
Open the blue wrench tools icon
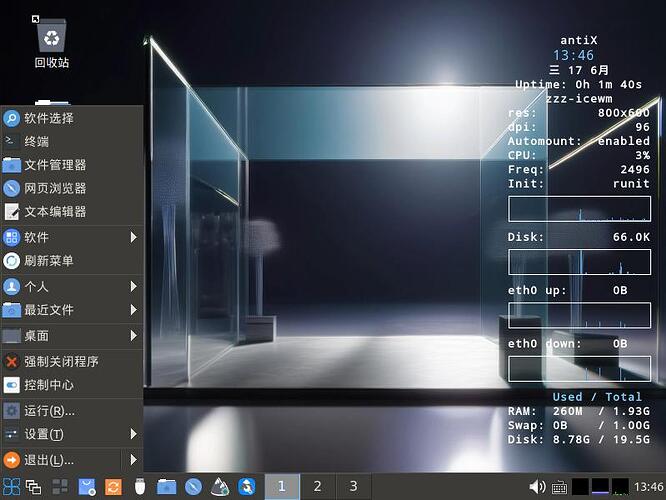247,487
